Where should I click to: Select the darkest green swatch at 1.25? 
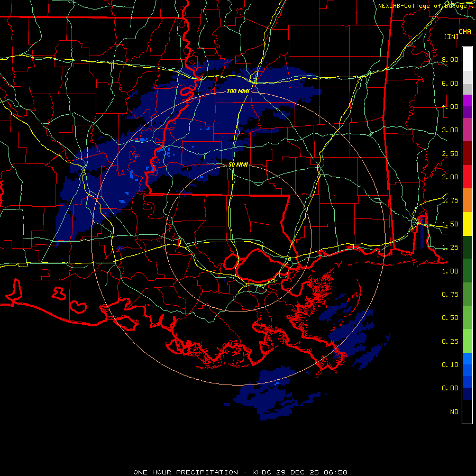click(x=467, y=248)
